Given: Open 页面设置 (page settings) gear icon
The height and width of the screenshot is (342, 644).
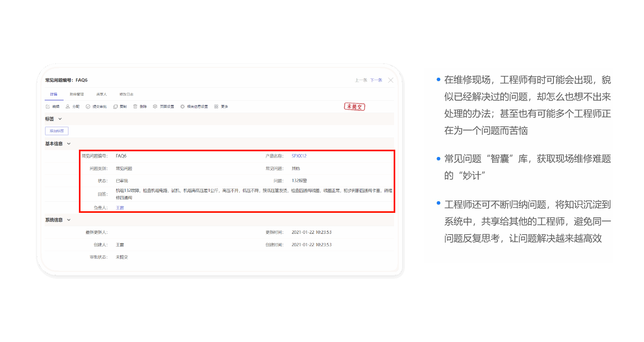Looking at the screenshot, I should point(155,107).
